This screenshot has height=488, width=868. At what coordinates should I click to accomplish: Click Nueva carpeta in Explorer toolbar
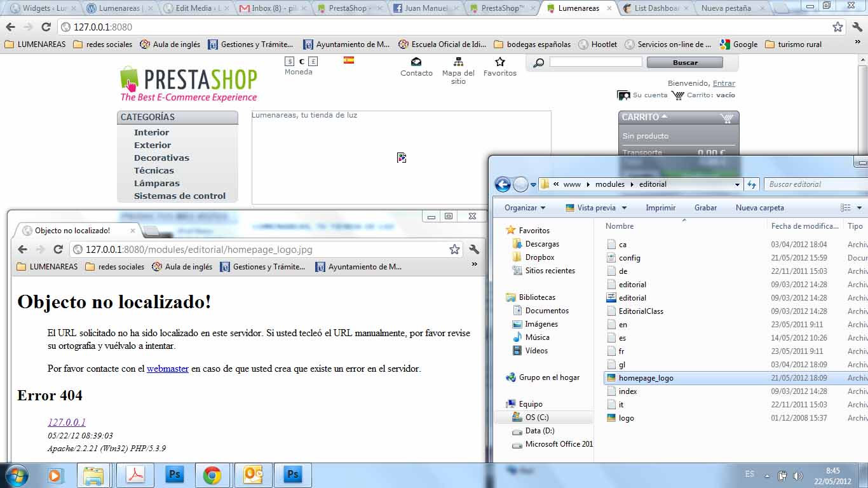coord(760,208)
